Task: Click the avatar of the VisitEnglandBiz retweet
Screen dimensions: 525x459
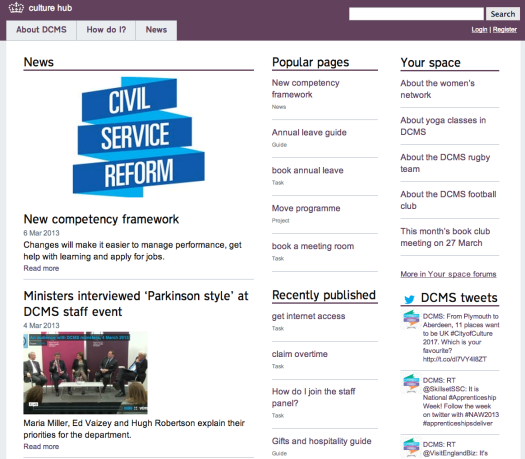Action: 411,447
